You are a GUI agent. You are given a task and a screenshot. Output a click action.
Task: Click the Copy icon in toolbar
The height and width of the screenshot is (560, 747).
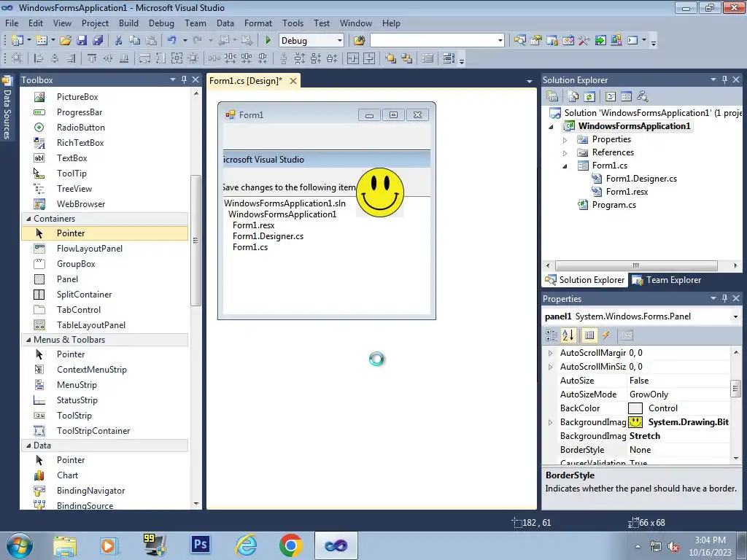(135, 41)
